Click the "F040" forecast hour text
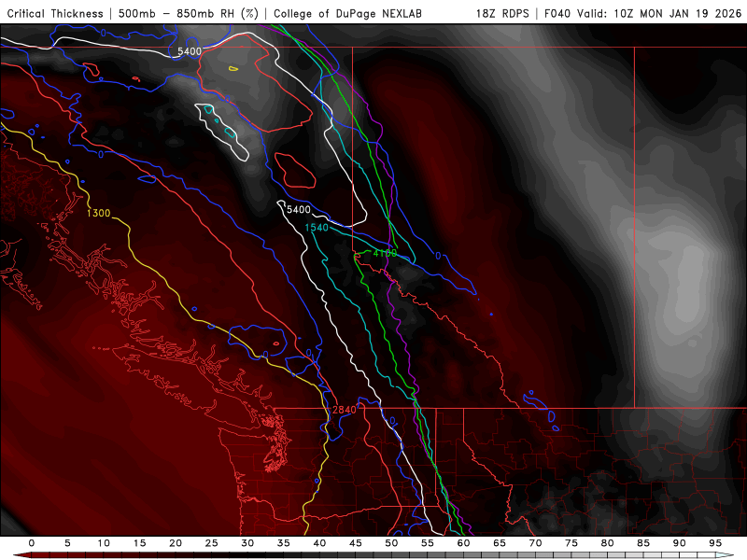The width and height of the screenshot is (747, 560). point(557,13)
